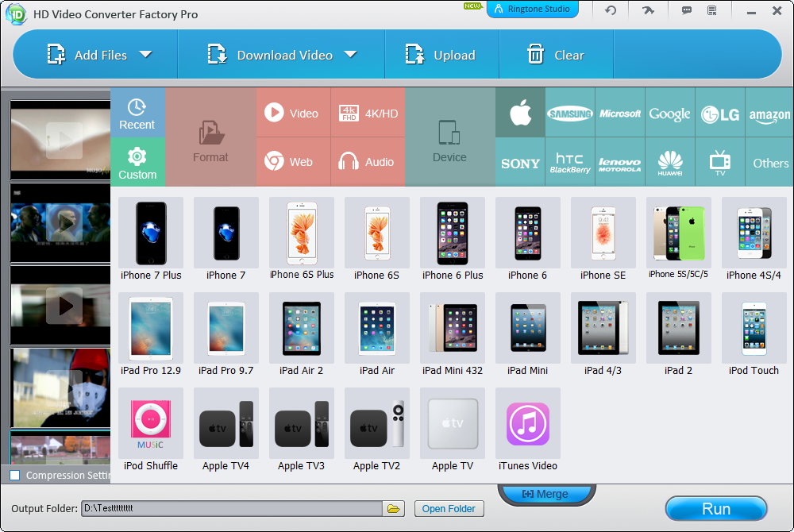
Task: Open the Amazon devices category
Action: 769,113
